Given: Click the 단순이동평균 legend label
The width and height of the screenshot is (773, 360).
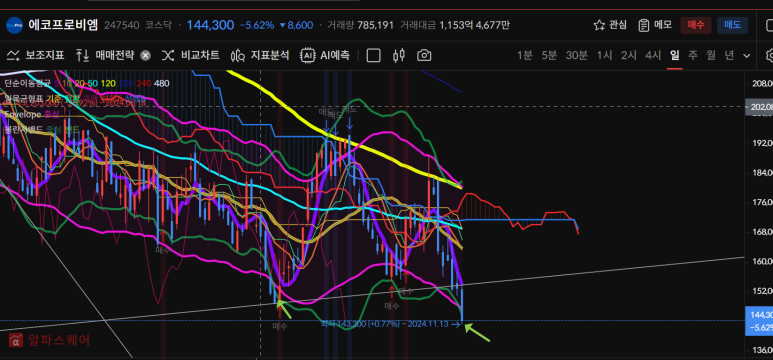Looking at the screenshot, I should coord(28,83).
